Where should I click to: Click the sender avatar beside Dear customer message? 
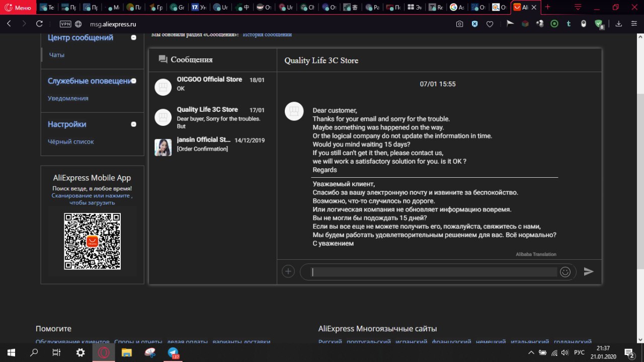point(294,111)
